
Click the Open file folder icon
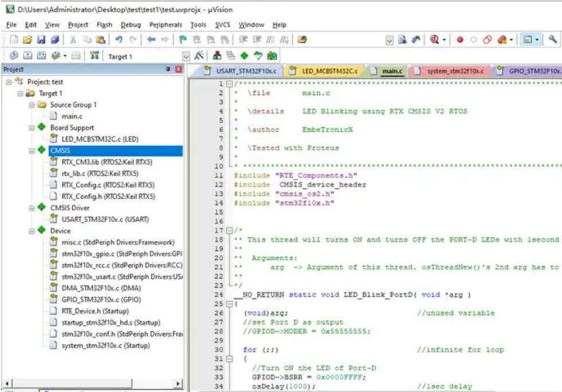click(27, 40)
